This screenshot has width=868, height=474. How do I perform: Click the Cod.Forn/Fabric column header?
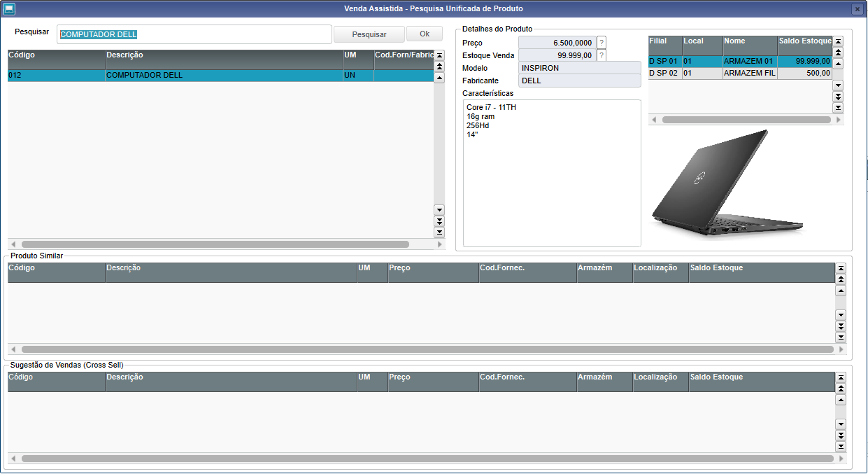[x=404, y=60]
